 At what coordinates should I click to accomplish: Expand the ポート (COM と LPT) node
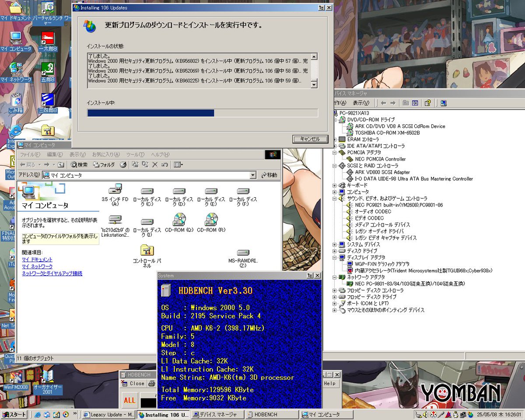pos(335,303)
